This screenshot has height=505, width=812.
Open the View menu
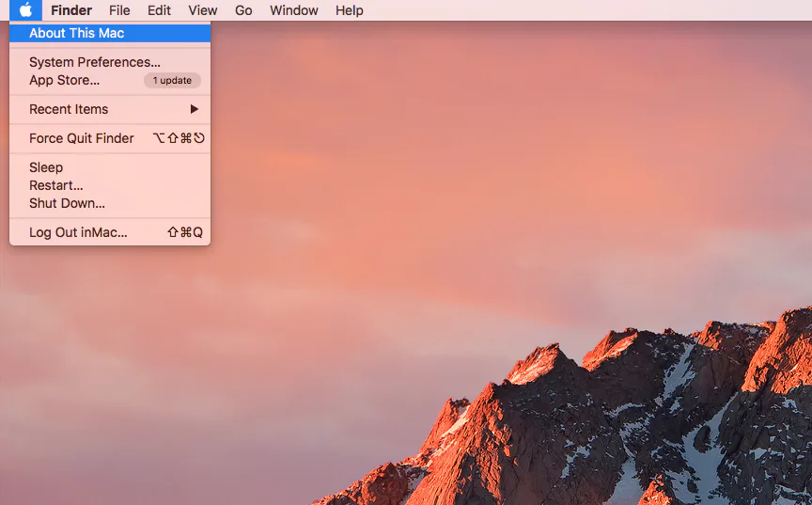pyautogui.click(x=202, y=10)
